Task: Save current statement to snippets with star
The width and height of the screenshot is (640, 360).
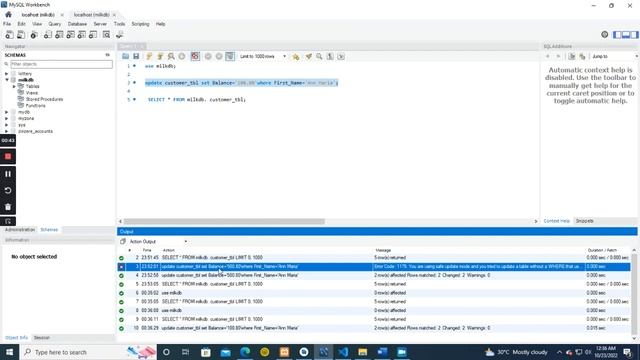Action: (x=296, y=56)
